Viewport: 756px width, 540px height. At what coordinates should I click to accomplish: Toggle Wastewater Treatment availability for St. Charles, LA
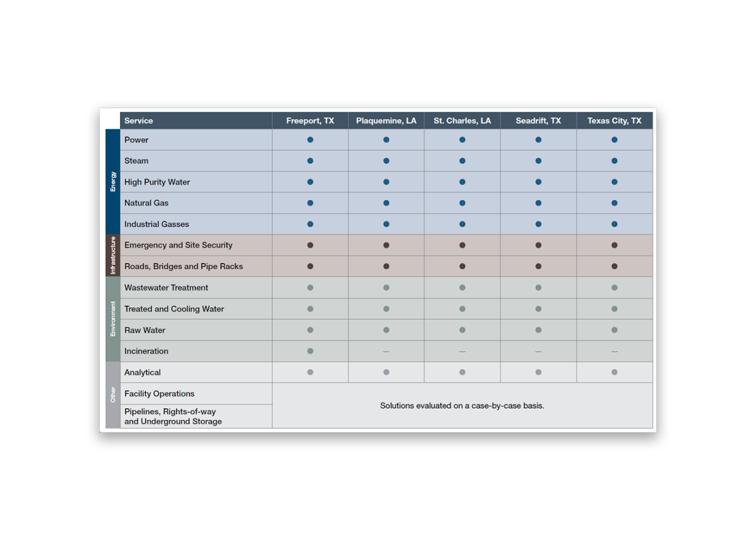click(462, 288)
